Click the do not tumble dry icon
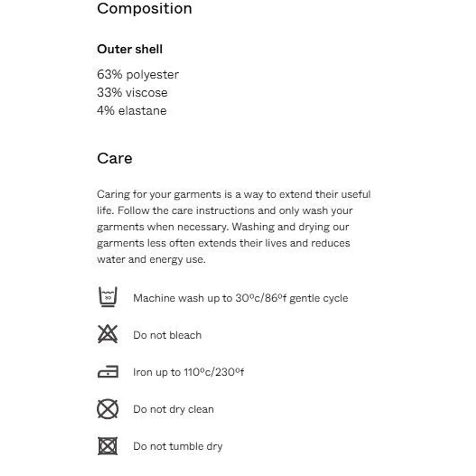476x476 pixels. 107,446
